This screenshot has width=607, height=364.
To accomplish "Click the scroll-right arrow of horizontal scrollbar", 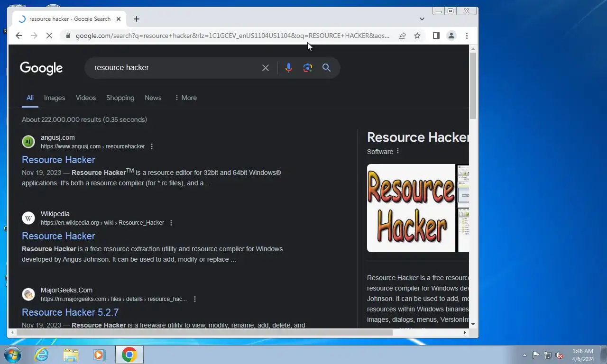I will click(465, 333).
